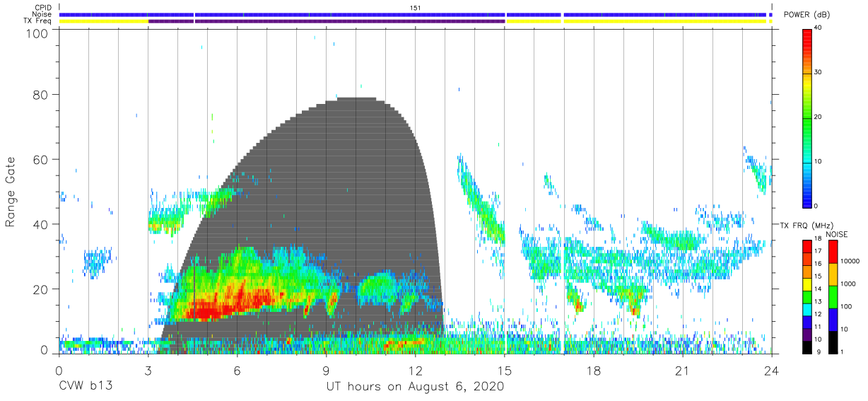This screenshot has height=401, width=868.
Task: Click the 80 tick on the Range Gate axis
Action: (x=41, y=95)
